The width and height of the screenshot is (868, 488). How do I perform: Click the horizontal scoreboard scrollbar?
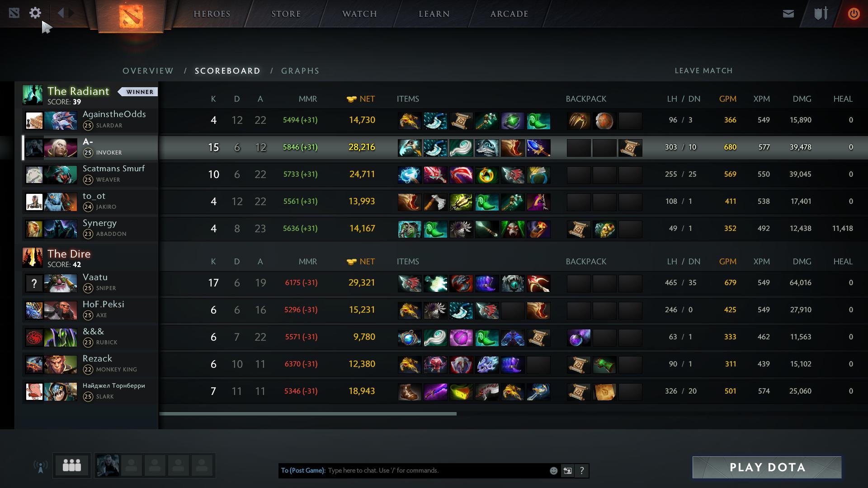pyautogui.click(x=307, y=413)
